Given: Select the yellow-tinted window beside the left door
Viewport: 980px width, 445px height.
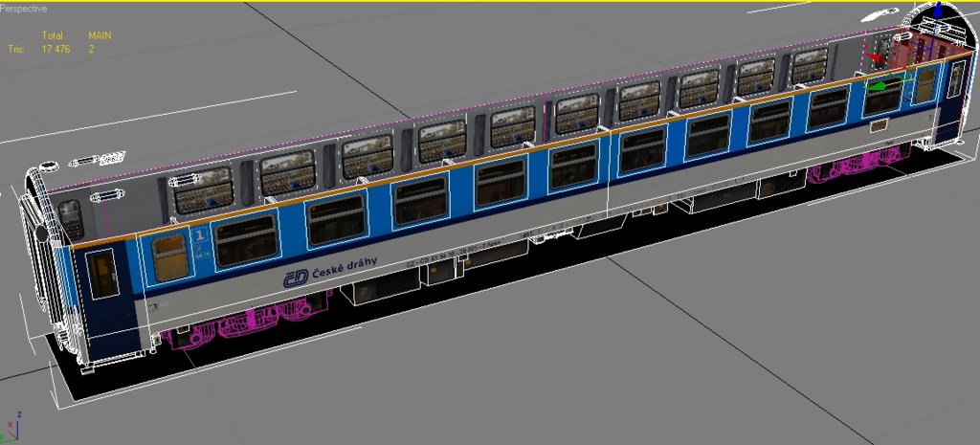Looking at the screenshot, I should pyautogui.click(x=170, y=257).
